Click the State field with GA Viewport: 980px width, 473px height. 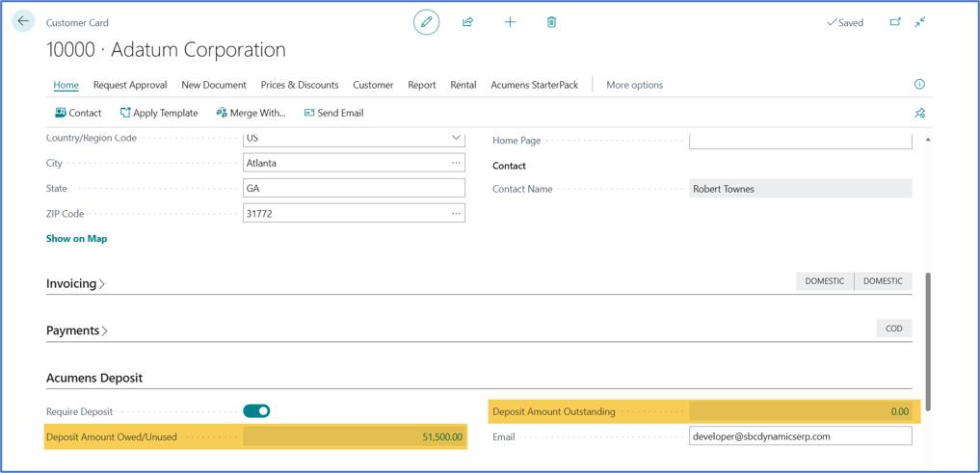[x=354, y=188]
